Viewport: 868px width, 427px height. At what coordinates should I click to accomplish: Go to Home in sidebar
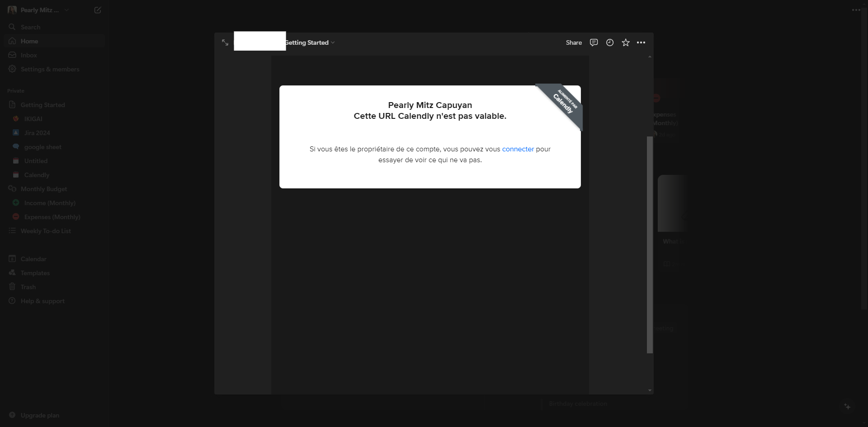pos(54,41)
